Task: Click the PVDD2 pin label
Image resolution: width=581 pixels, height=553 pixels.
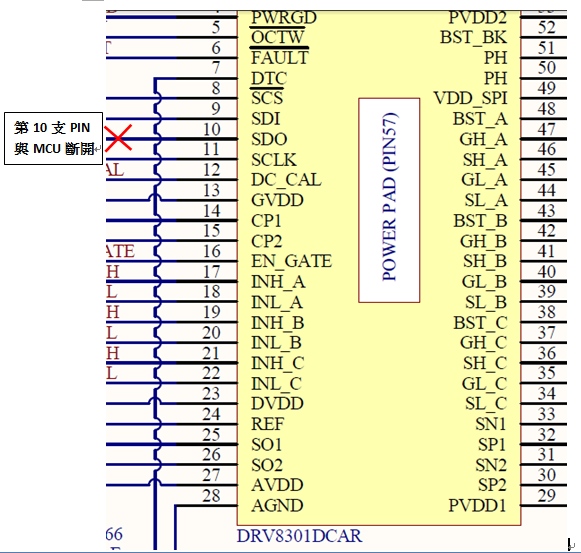Action: click(478, 17)
